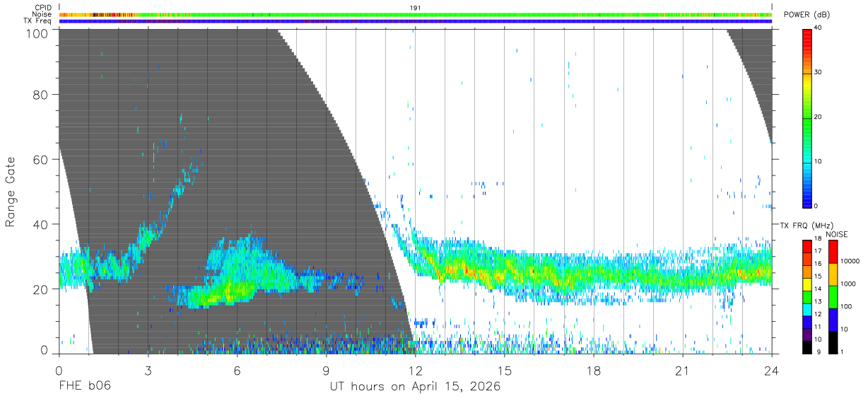Click the '24' UT hour axis label

[x=772, y=371]
